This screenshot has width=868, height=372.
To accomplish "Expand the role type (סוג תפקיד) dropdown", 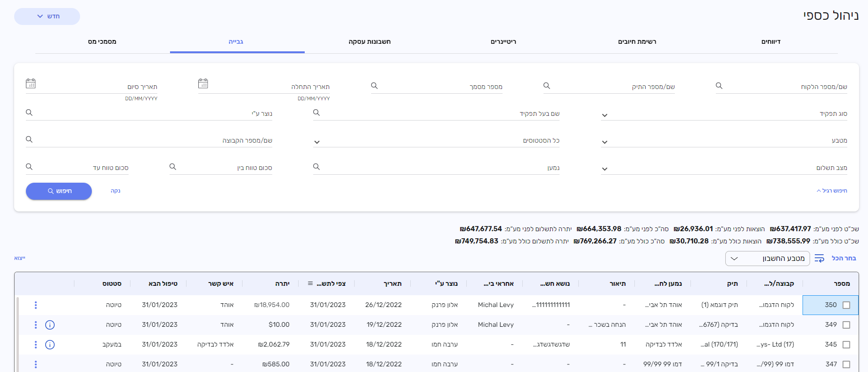I will coord(605,115).
